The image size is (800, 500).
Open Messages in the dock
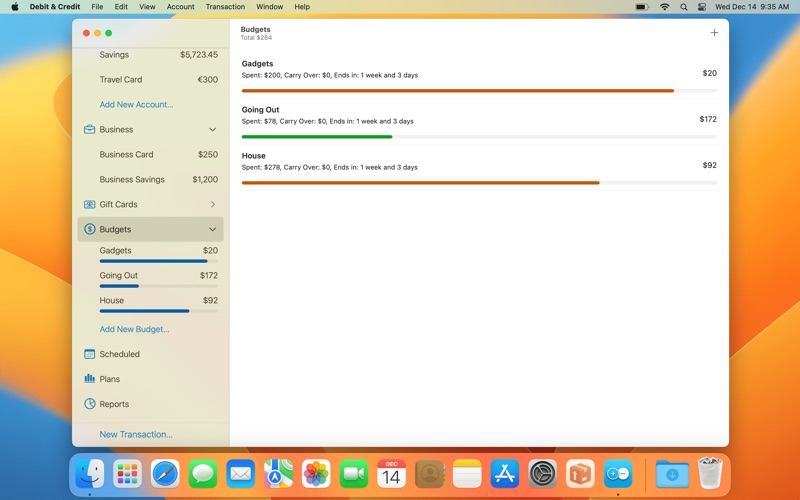coord(203,473)
